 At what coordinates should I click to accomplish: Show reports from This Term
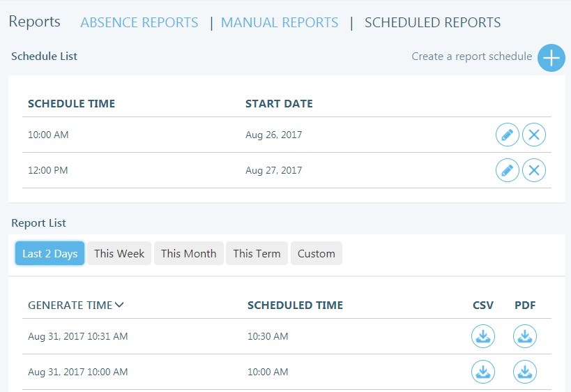[257, 254]
